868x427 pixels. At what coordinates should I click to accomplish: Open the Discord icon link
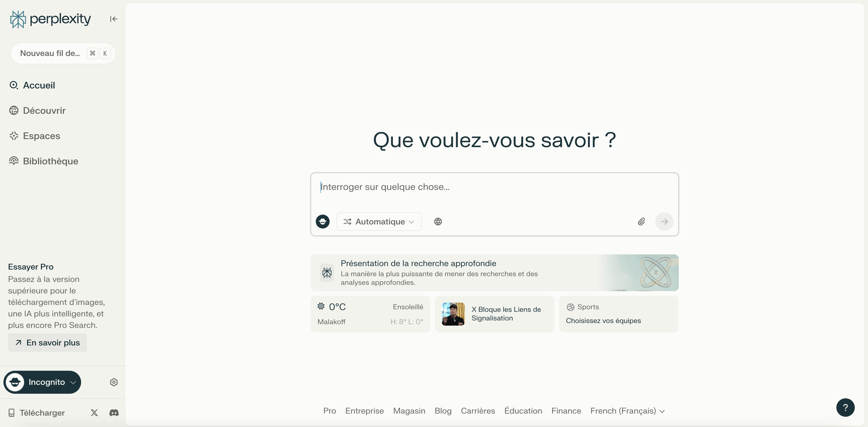tap(114, 413)
